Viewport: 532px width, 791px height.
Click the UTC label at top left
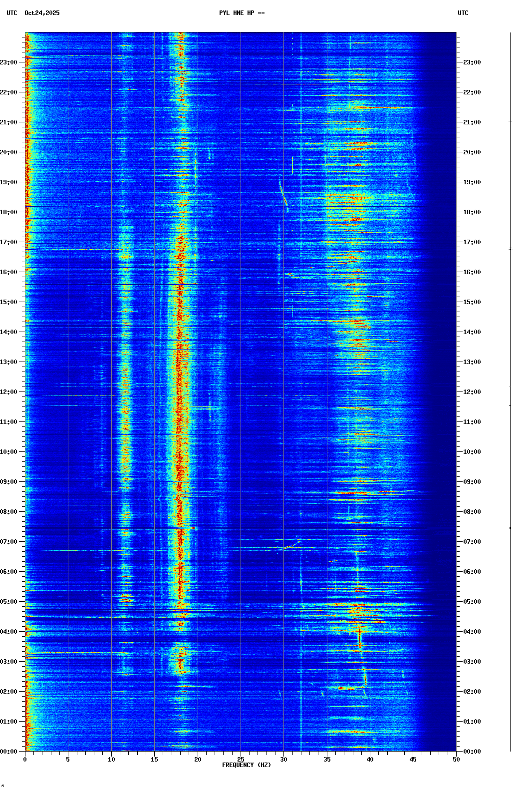coord(11,13)
